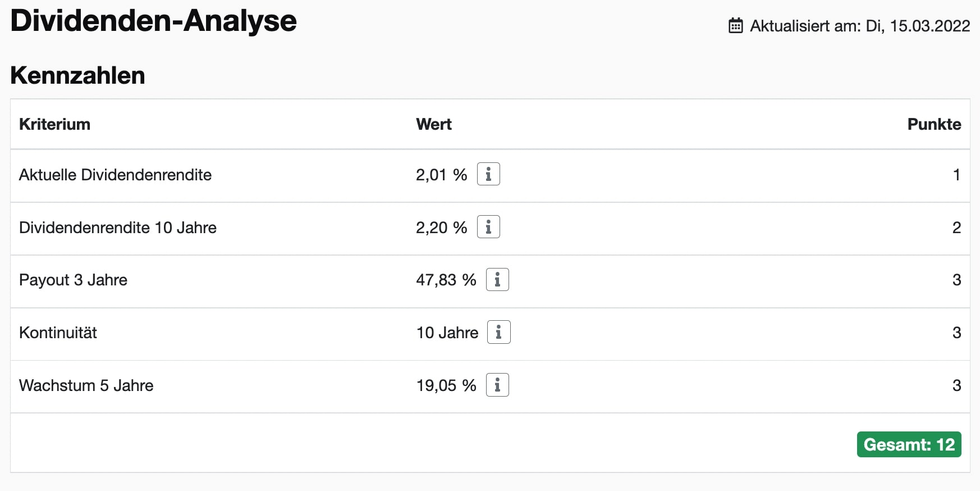
Task: Click the Aktualisiert am date text
Action: pyautogui.click(x=860, y=26)
